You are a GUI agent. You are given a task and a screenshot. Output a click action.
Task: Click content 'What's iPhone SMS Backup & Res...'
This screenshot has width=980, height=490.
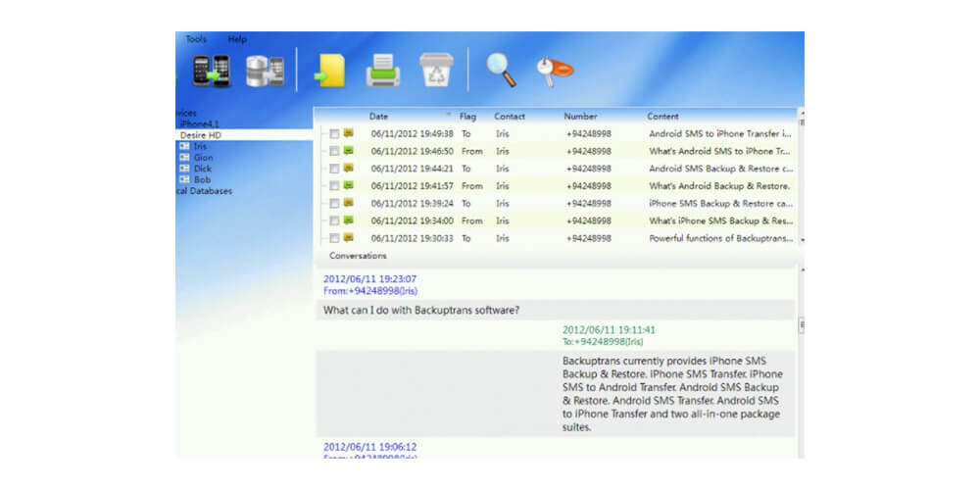720,221
